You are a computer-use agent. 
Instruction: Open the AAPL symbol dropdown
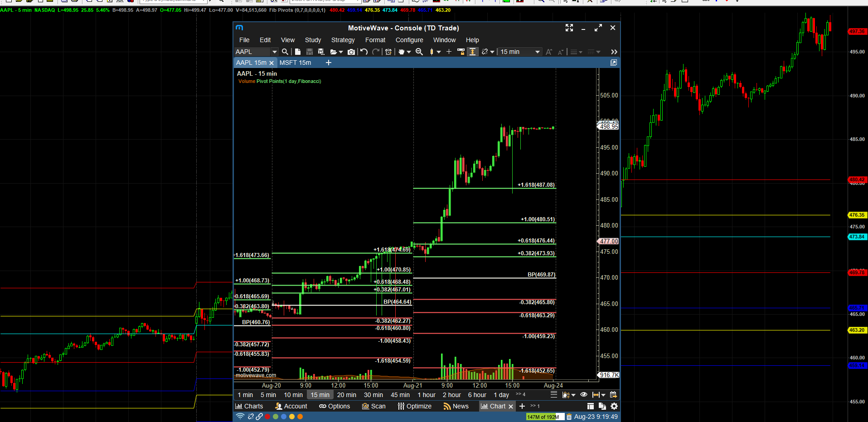pyautogui.click(x=274, y=52)
